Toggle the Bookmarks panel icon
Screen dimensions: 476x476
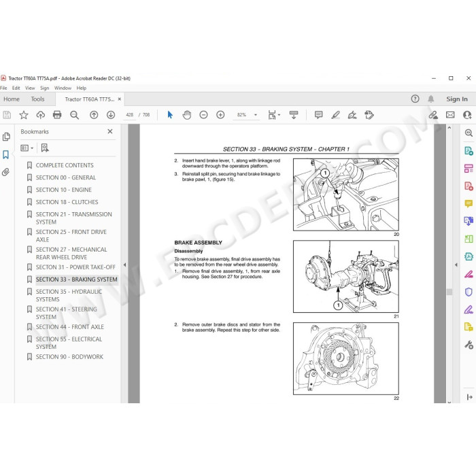(x=5, y=154)
